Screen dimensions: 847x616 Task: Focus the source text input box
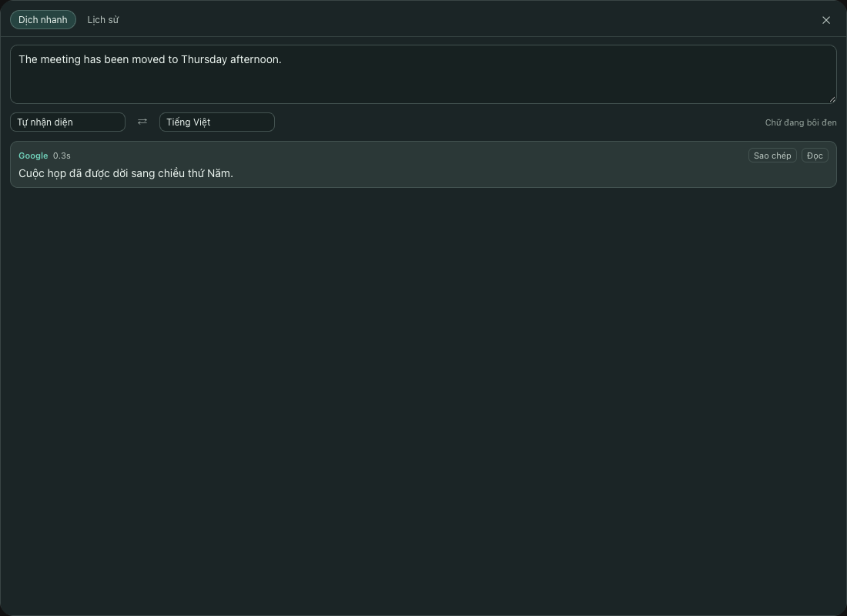click(x=423, y=75)
